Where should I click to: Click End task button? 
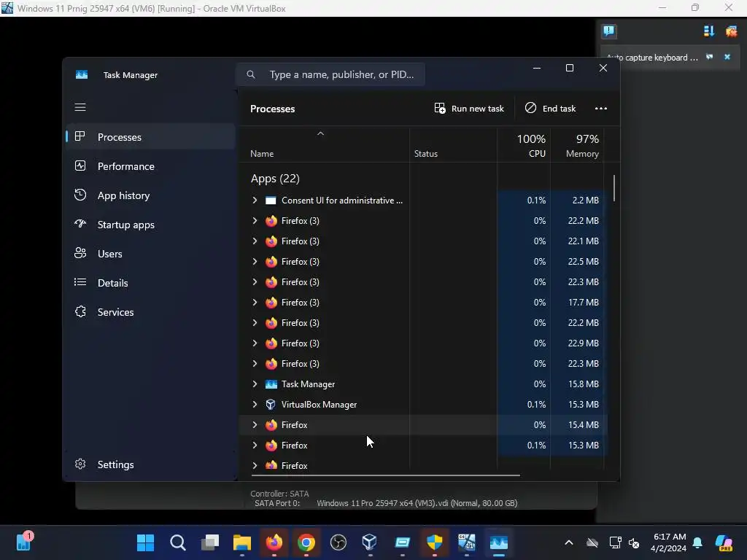tap(550, 109)
